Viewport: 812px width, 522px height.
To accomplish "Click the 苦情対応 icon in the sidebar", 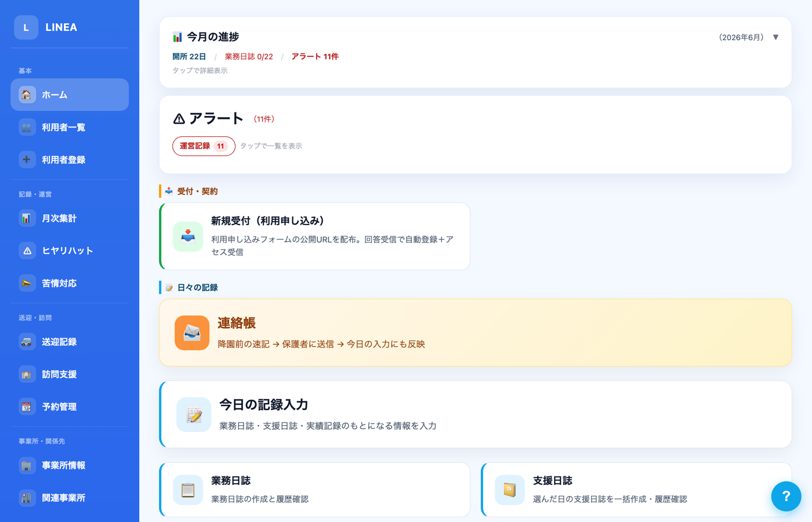I will click(27, 283).
